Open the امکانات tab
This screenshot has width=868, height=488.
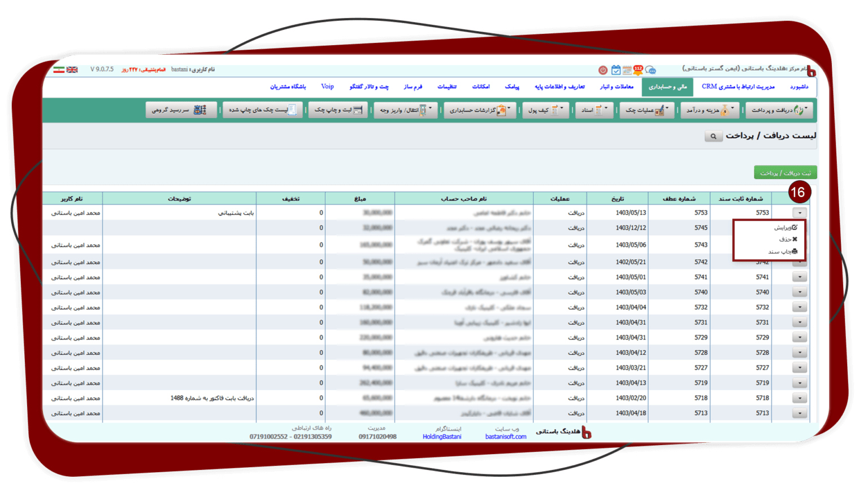481,87
